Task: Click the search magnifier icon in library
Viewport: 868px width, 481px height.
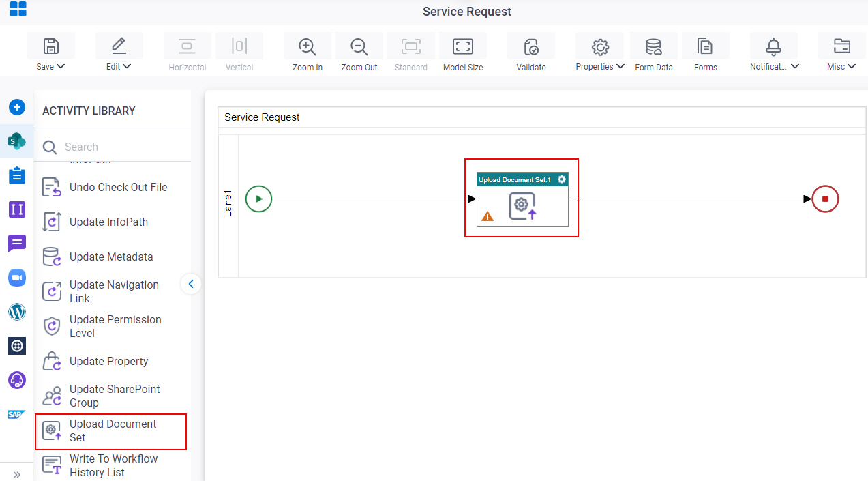Action: [50, 147]
